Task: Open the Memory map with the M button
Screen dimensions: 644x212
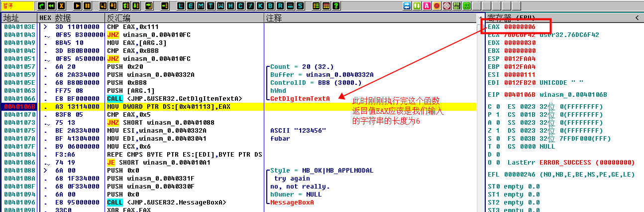Action: tap(201, 6)
